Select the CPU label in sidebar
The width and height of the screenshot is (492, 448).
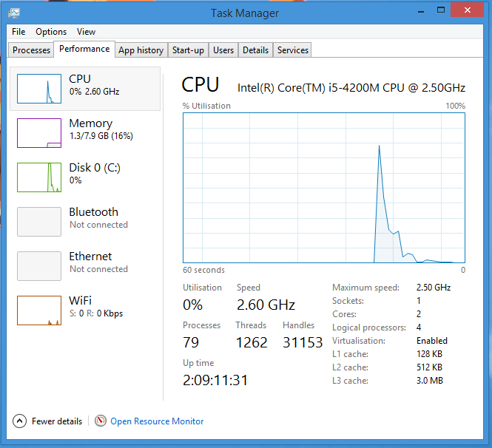(80, 78)
